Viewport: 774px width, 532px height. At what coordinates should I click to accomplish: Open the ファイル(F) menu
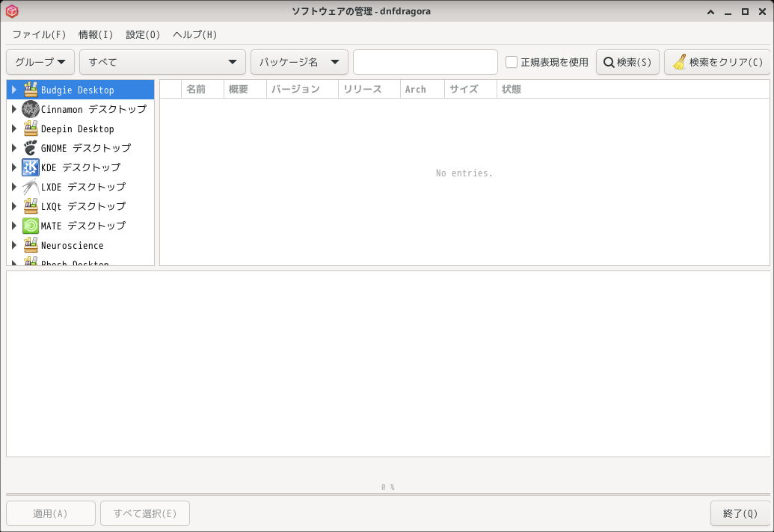point(39,34)
